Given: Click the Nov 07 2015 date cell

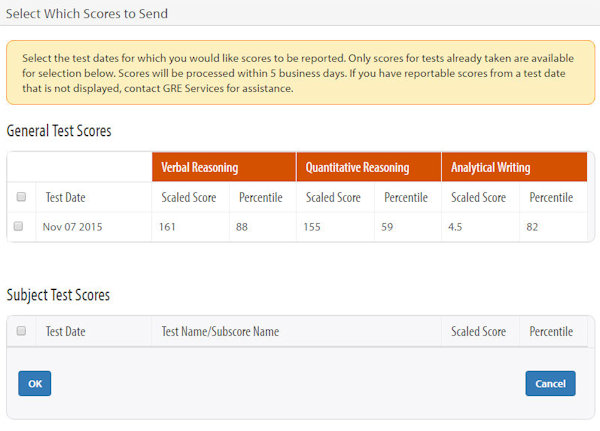Looking at the screenshot, I should pyautogui.click(x=72, y=227).
